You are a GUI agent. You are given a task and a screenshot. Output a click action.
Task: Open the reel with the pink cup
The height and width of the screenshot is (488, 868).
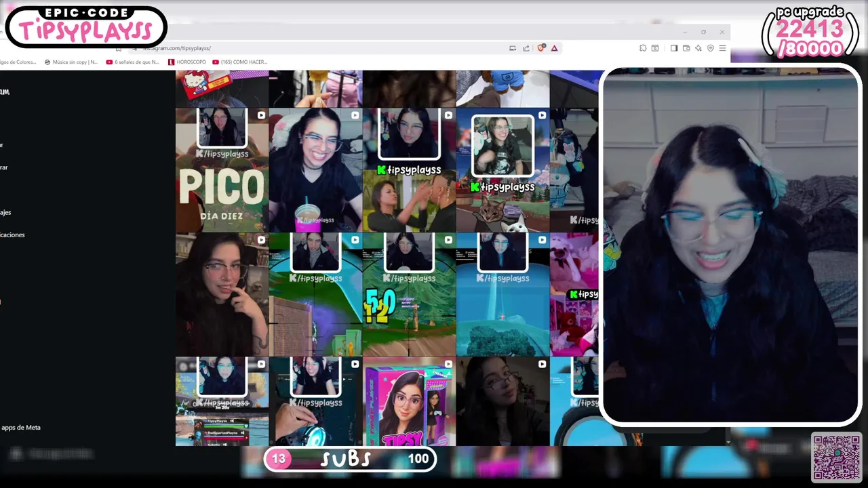pos(315,169)
